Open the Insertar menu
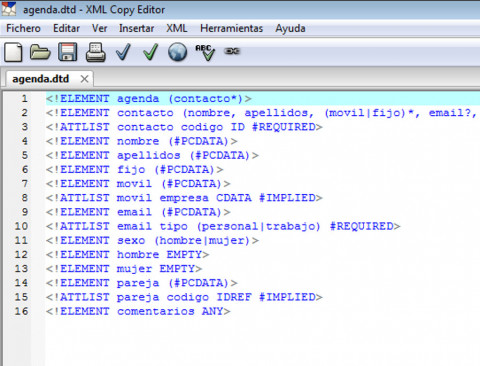 point(137,28)
